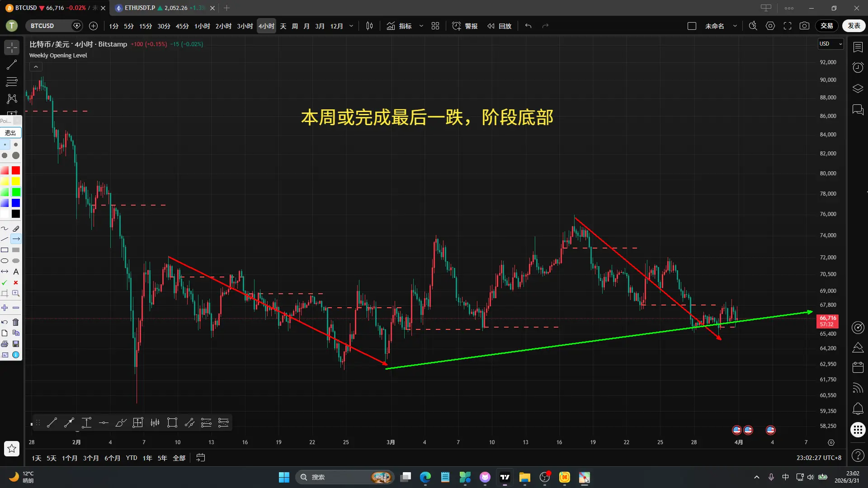Click the alert (警报) button
Screen dimensions: 868x488
(465, 26)
